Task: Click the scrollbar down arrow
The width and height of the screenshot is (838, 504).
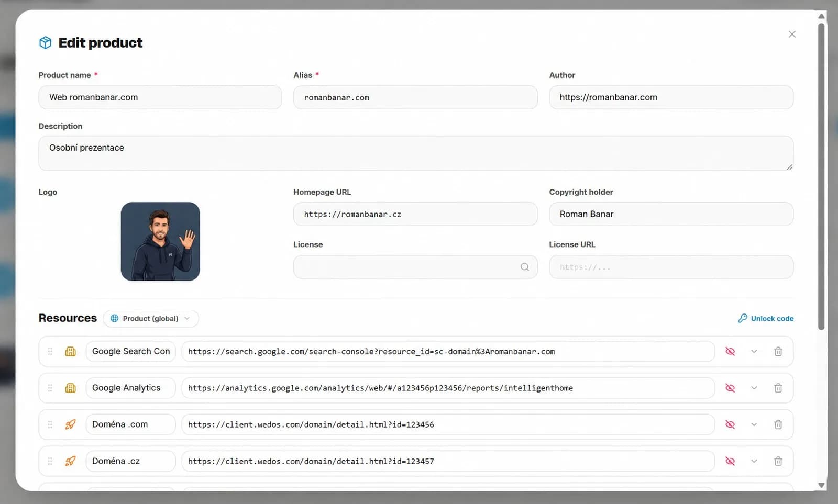Action: [x=821, y=485]
